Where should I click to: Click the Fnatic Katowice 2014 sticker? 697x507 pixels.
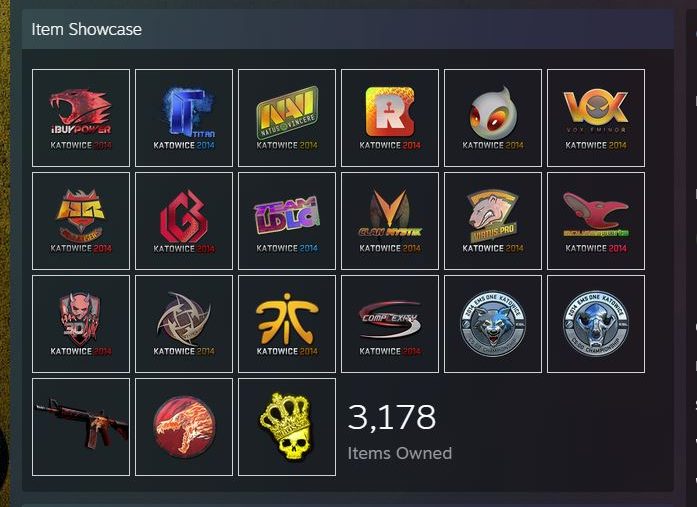287,324
